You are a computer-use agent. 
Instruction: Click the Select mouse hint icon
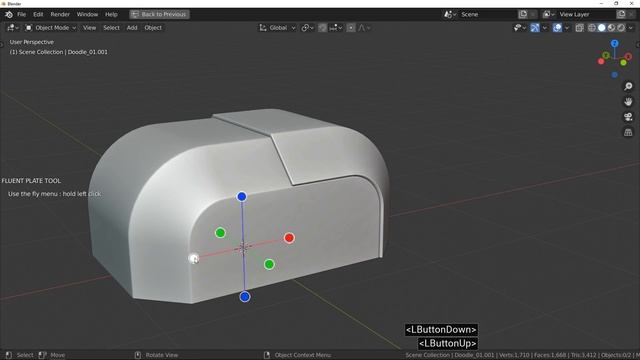point(9,355)
